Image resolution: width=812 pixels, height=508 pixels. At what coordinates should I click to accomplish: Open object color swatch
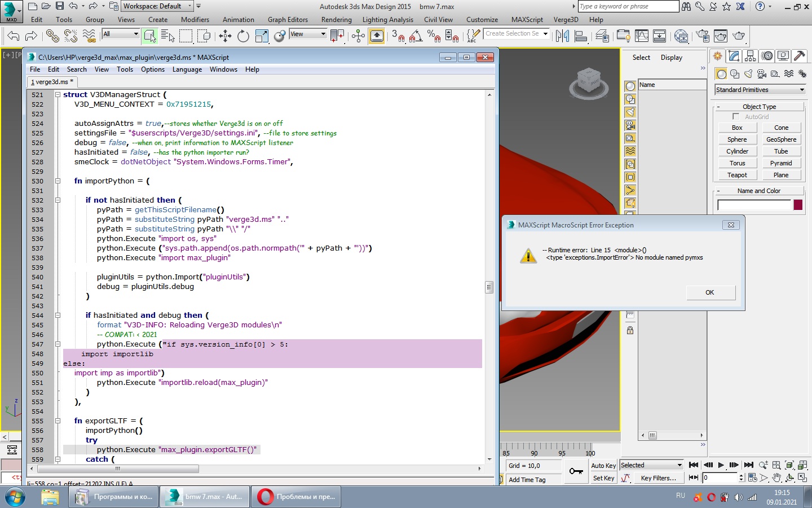point(798,205)
